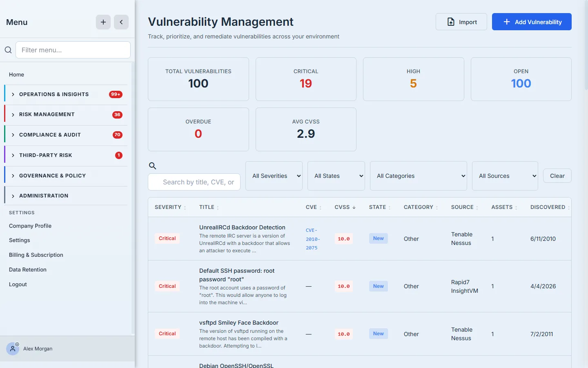This screenshot has height=368, width=588.
Task: Click the search icon beside Filter menu
Action: coord(8,50)
